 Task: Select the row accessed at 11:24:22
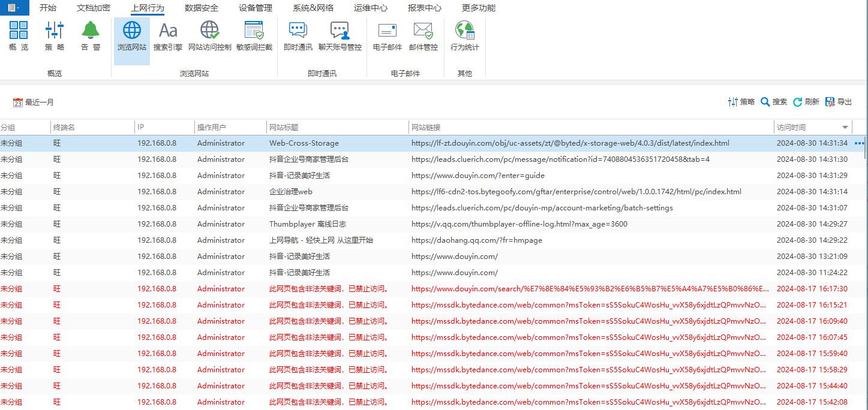pyautogui.click(x=432, y=273)
